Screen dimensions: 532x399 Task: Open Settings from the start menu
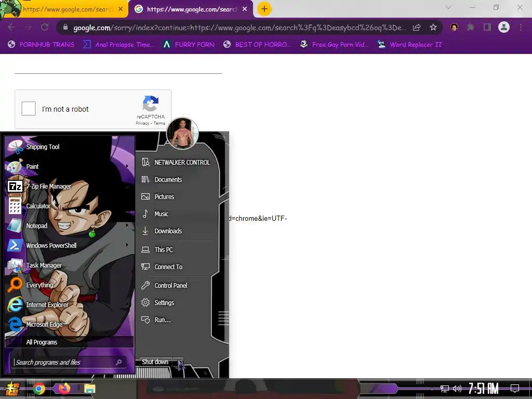177,303
